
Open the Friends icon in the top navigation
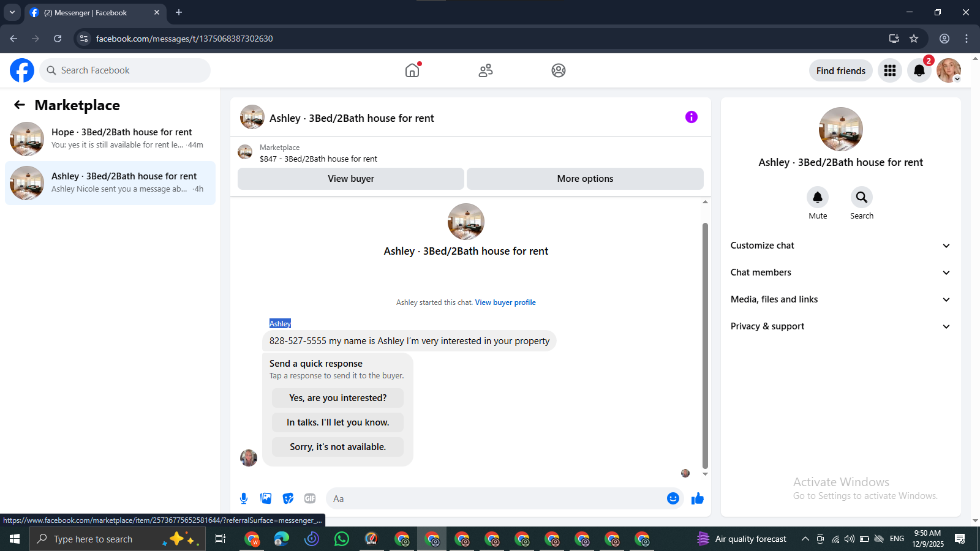click(486, 70)
